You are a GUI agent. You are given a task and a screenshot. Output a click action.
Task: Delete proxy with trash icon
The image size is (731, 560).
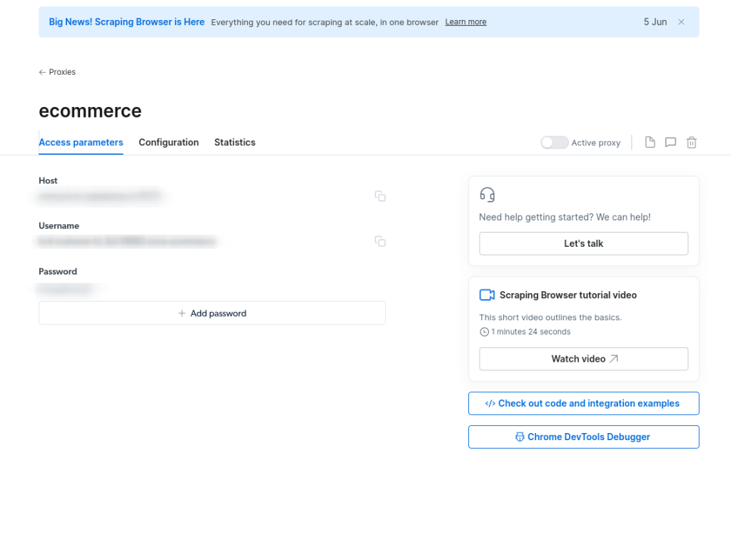point(691,143)
